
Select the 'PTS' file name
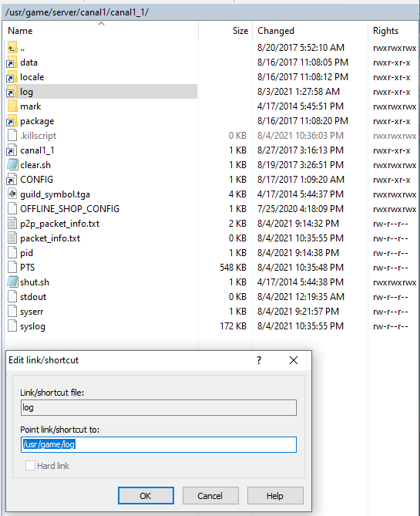coord(27,268)
